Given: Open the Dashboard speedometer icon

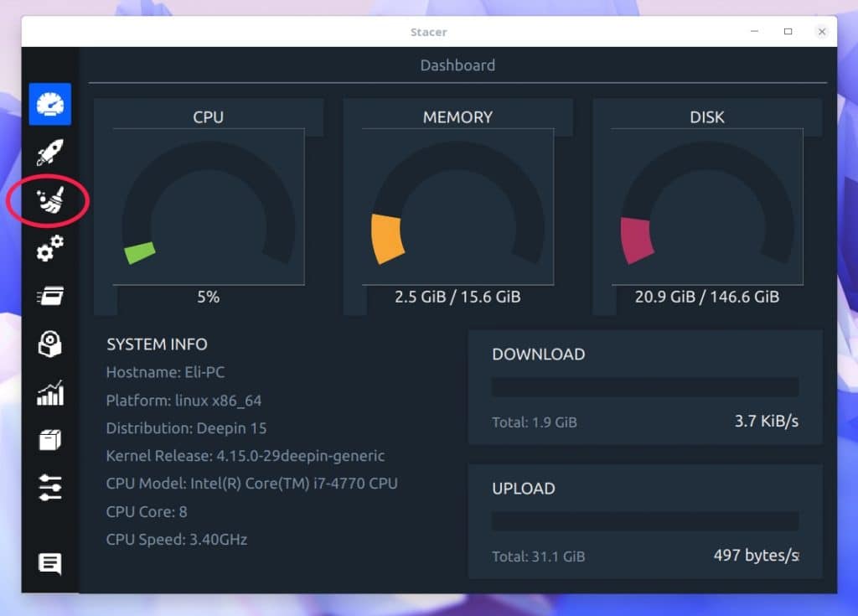Looking at the screenshot, I should pyautogui.click(x=49, y=104).
